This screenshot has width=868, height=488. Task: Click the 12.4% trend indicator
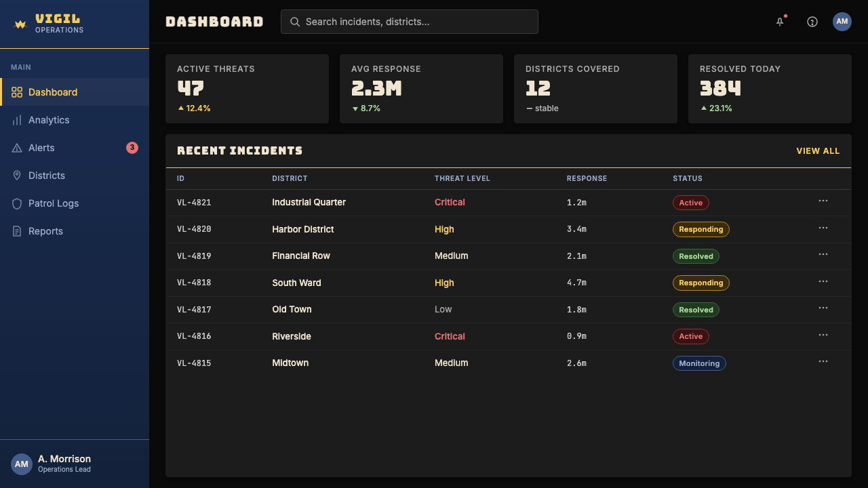(x=194, y=108)
